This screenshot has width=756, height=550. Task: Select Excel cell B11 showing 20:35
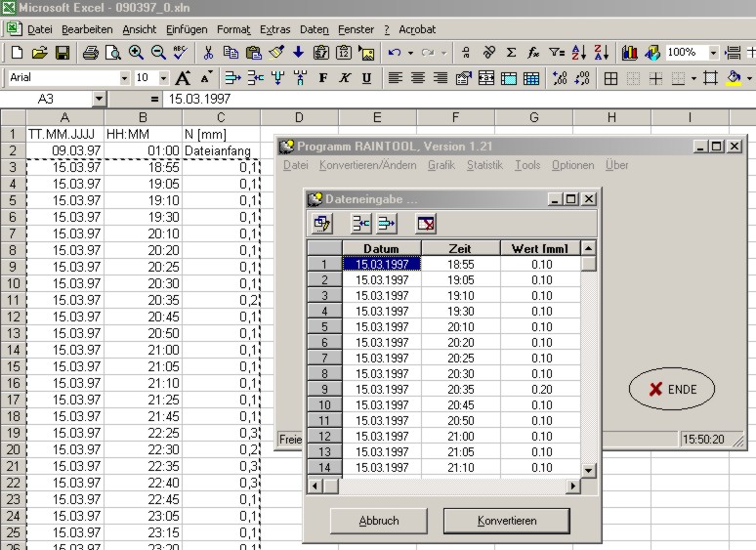[144, 300]
